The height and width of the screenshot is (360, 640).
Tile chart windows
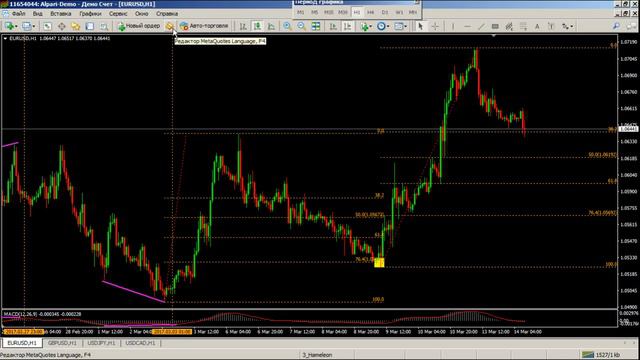316,26
